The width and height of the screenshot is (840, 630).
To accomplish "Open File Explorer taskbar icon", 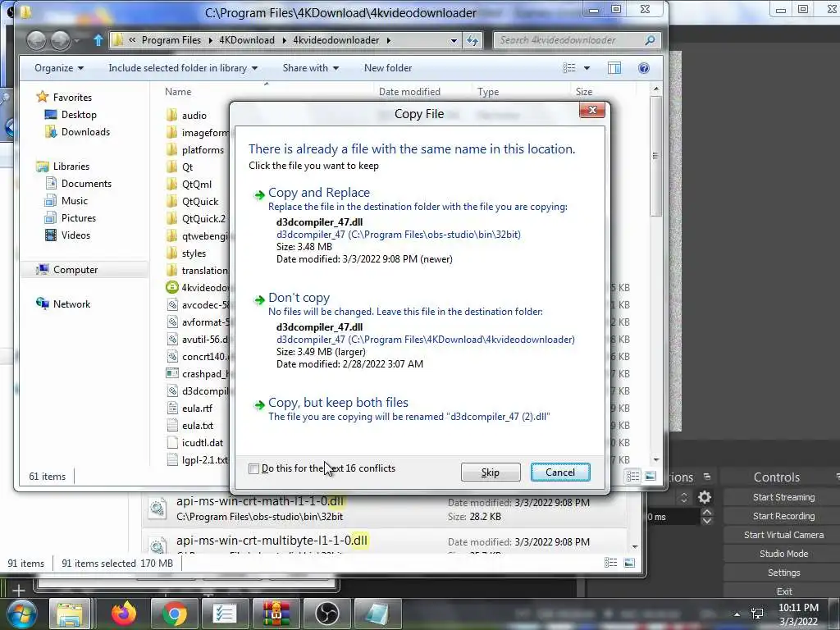I will (70, 614).
